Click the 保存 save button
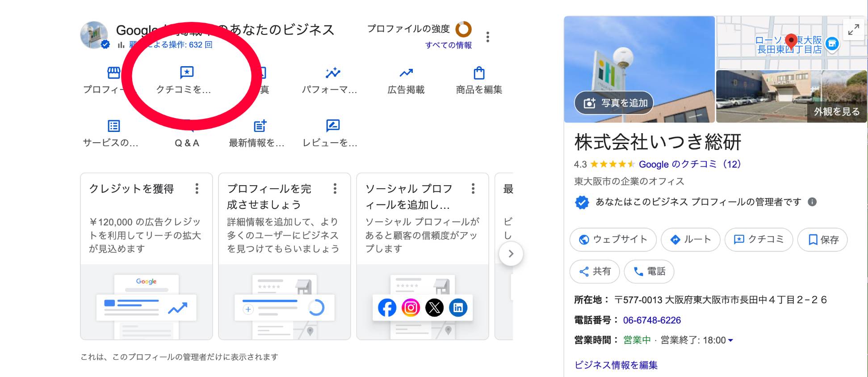This screenshot has height=377, width=868. click(x=822, y=239)
